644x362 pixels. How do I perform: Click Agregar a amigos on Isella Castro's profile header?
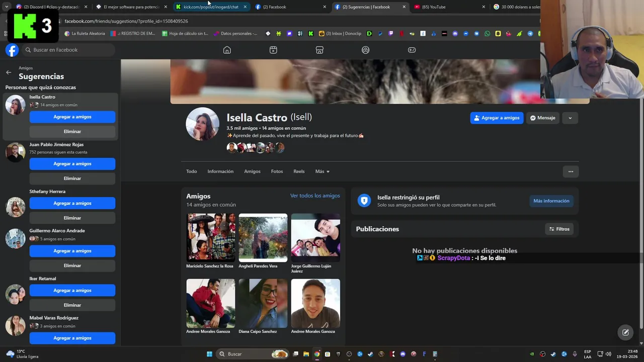(497, 118)
